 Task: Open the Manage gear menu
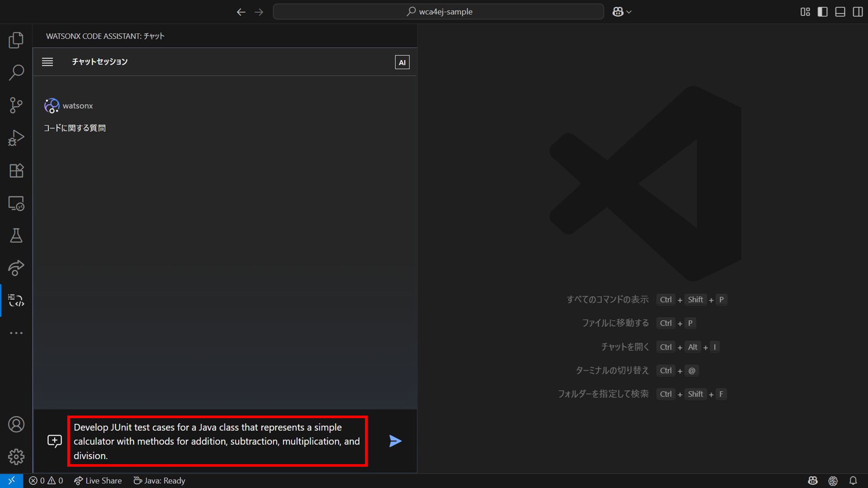pyautogui.click(x=16, y=456)
